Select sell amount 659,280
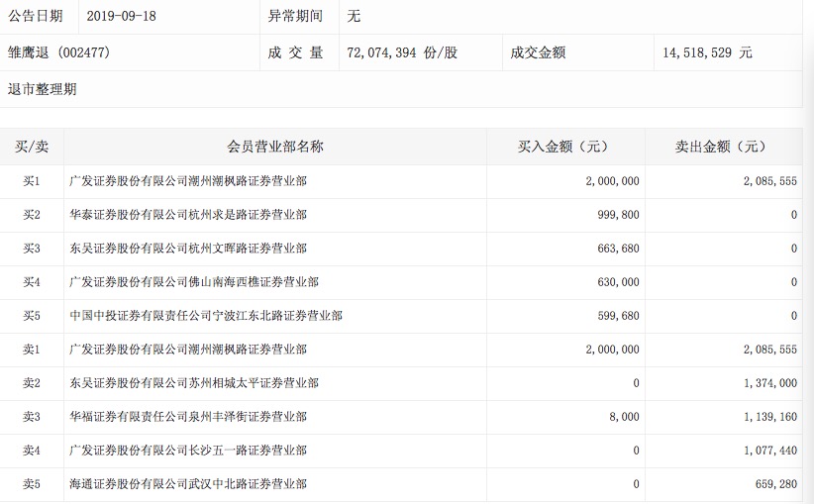Viewport: 814px width, 504px height. [x=775, y=484]
